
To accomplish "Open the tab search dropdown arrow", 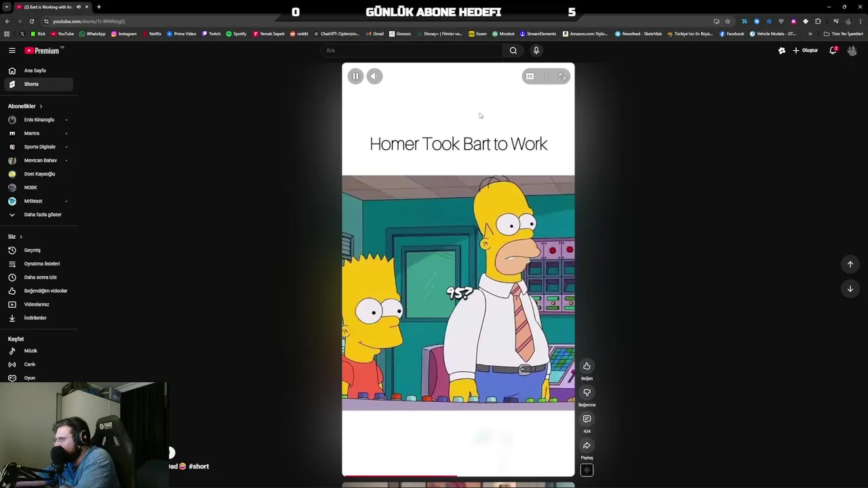I will coord(7,7).
